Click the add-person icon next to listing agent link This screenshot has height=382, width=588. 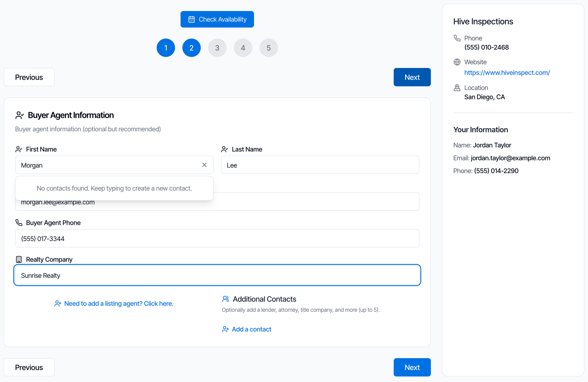click(58, 304)
